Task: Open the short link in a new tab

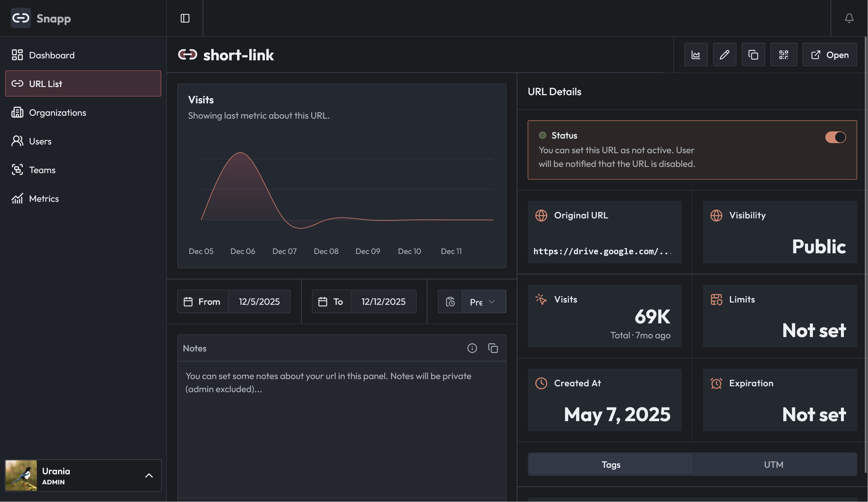Action: coord(830,54)
